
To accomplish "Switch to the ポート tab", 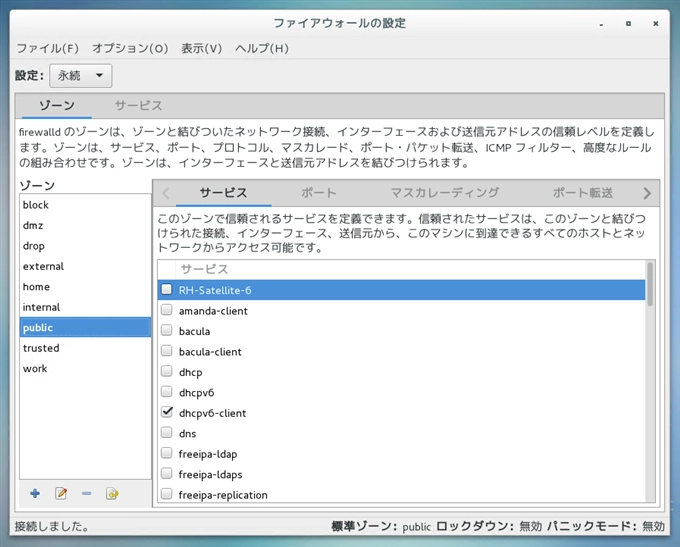I will [x=319, y=193].
